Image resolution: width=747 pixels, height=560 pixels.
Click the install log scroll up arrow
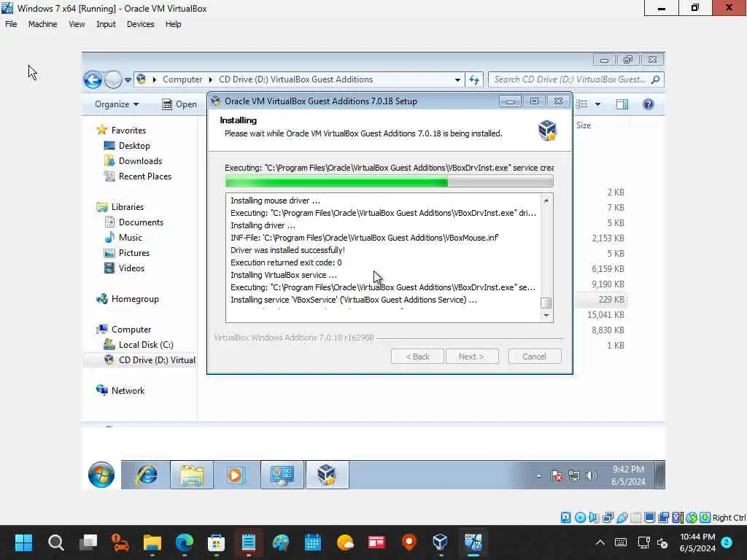[546, 201]
